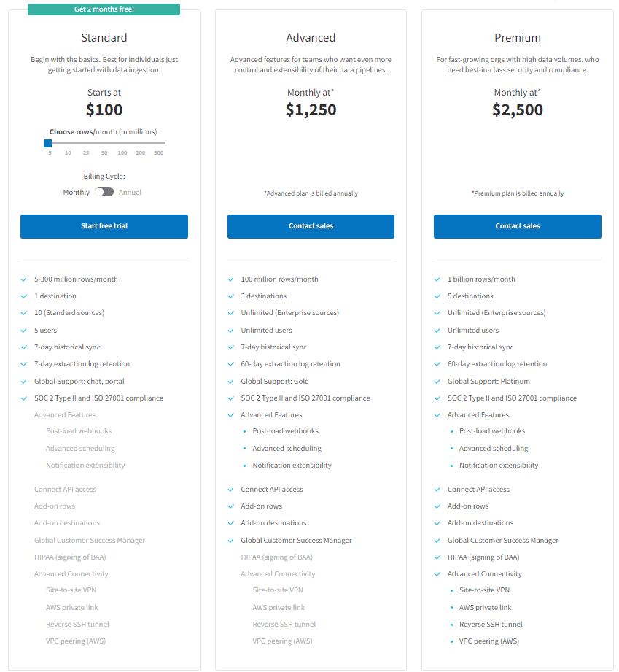Click checkmark beside "Connect API access" in Advanced
The image size is (619, 672).
230,489
